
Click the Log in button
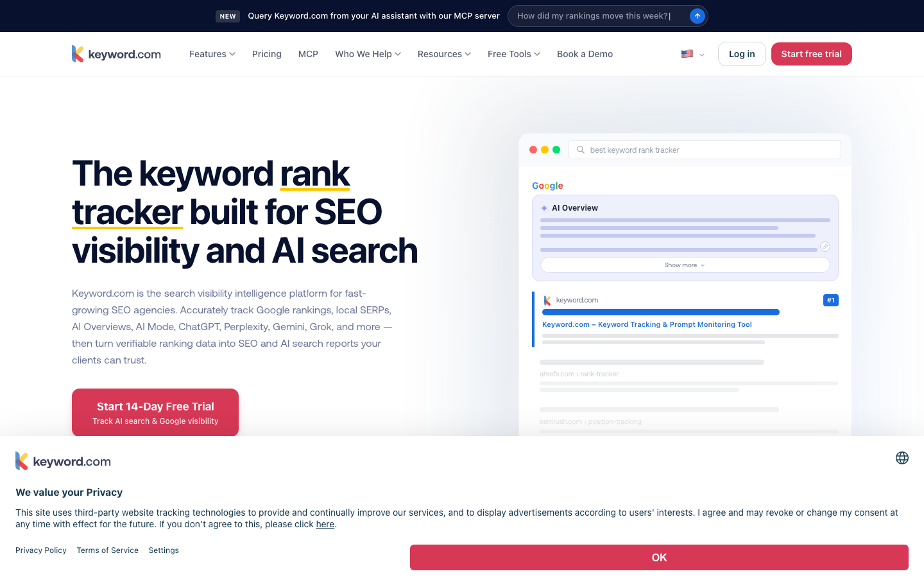742,54
